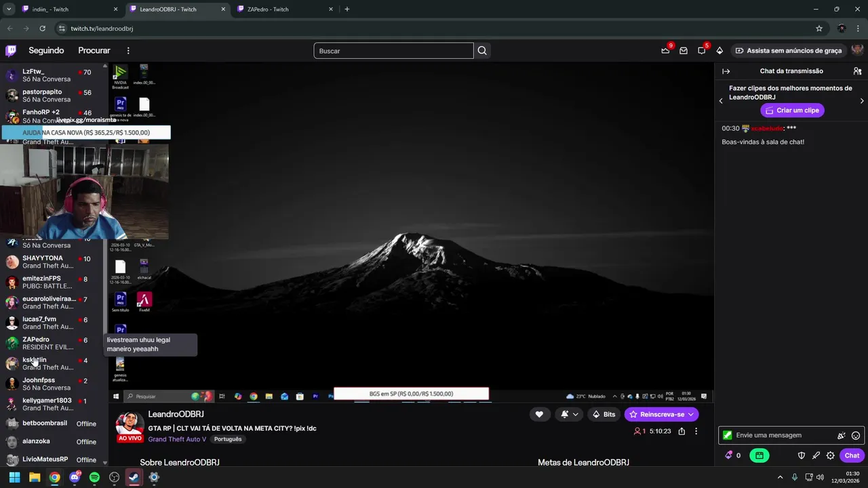Click LeandroODBRJ channel name
868x488 pixels.
pyautogui.click(x=176, y=414)
